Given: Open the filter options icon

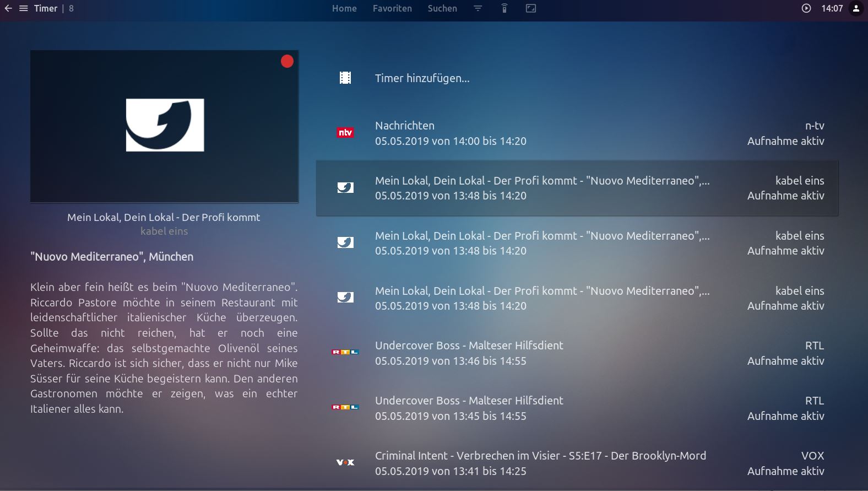Looking at the screenshot, I should [x=478, y=8].
